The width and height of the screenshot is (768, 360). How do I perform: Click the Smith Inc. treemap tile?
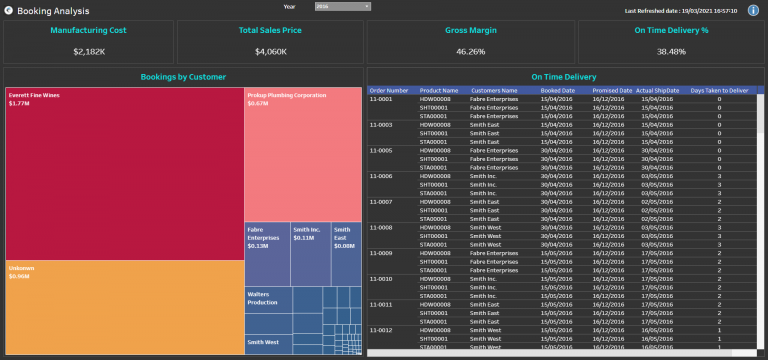coord(311,254)
